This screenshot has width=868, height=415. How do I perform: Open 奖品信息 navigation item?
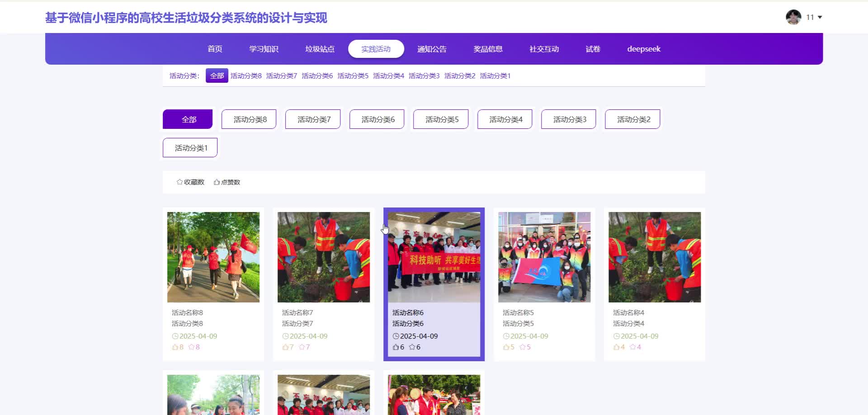point(488,49)
